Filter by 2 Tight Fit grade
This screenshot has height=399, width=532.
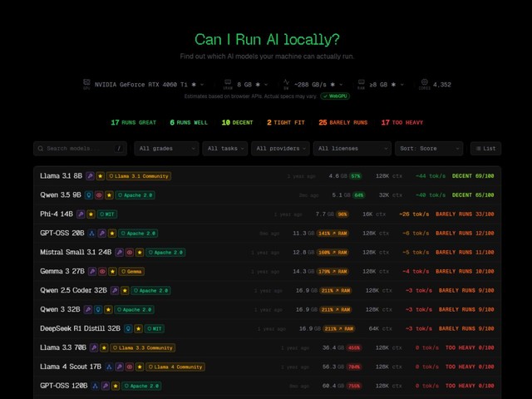point(286,122)
